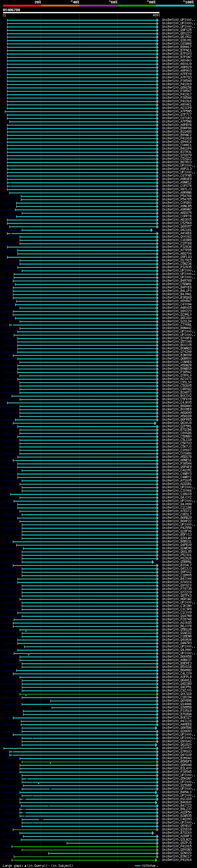Select label UniRef100_P41915
The width and height of the screenshot is (197, 868).
(x=177, y=846)
